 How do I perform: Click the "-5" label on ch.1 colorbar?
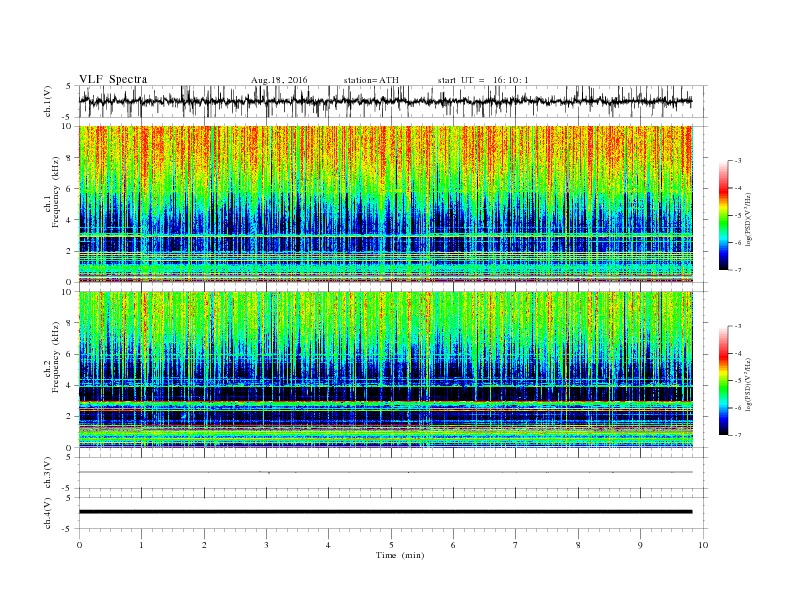[737, 216]
